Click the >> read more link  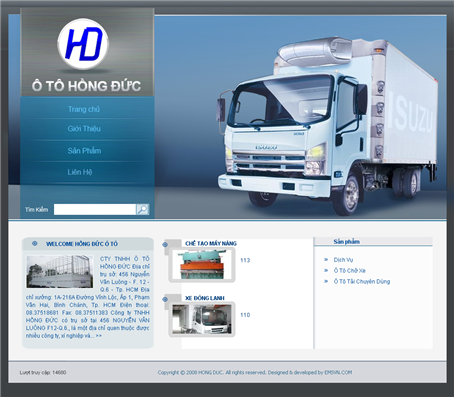[99, 336]
